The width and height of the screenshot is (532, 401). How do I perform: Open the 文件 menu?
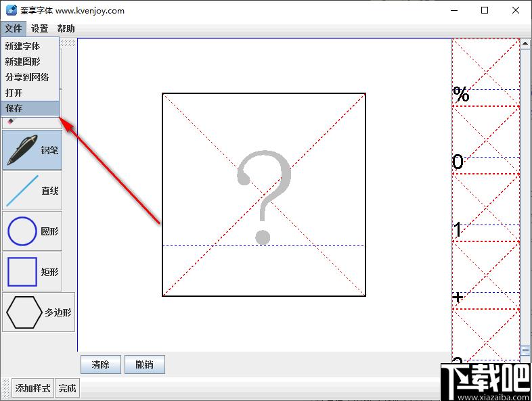14,28
